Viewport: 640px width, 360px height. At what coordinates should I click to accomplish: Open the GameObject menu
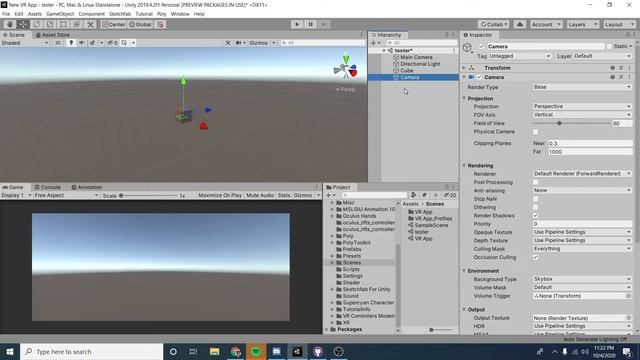pos(60,14)
